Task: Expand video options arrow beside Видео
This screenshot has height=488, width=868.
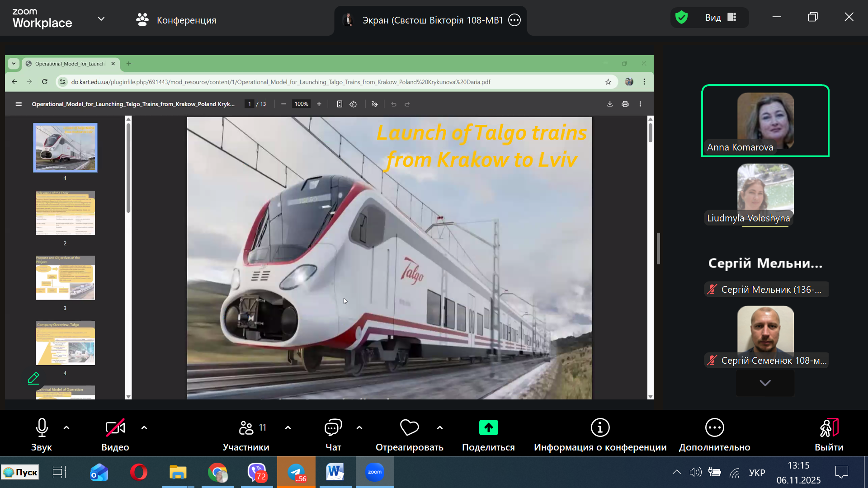Action: 144,427
